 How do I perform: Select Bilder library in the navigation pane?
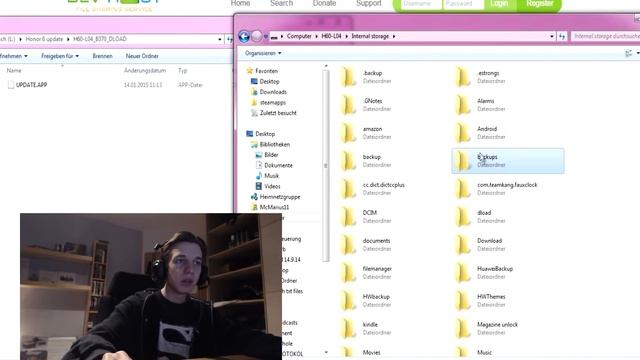point(271,155)
